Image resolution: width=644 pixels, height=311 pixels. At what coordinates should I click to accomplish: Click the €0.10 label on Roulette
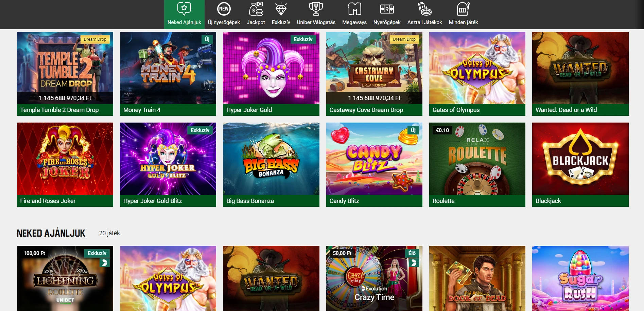pos(442,130)
